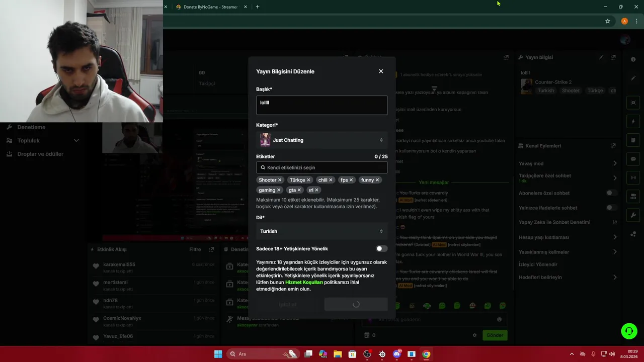
Task: Click the taskbar Ara search box
Action: (263, 354)
